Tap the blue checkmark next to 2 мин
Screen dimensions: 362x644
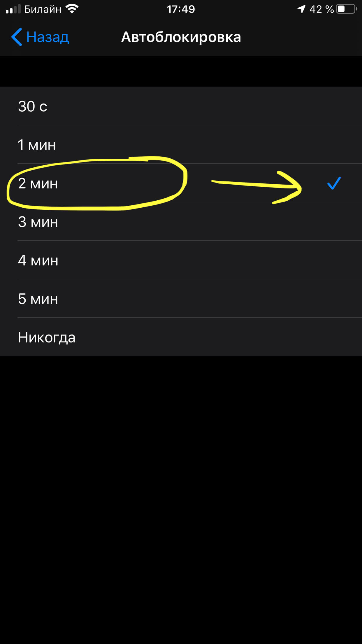tap(334, 183)
